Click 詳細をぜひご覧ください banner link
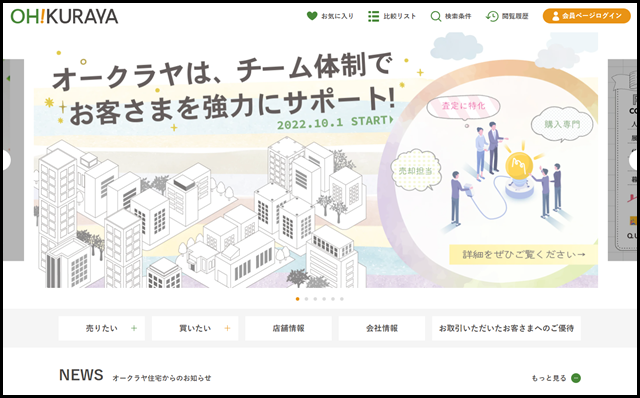 (524, 254)
